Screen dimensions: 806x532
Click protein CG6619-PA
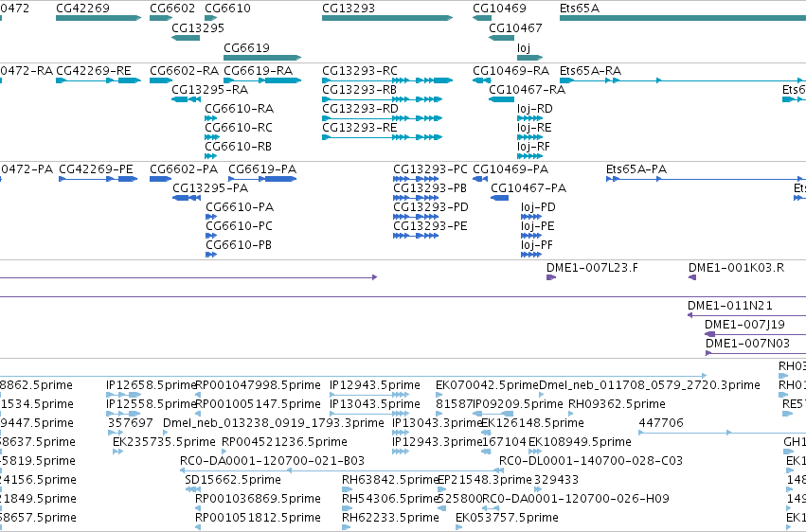[262, 179]
